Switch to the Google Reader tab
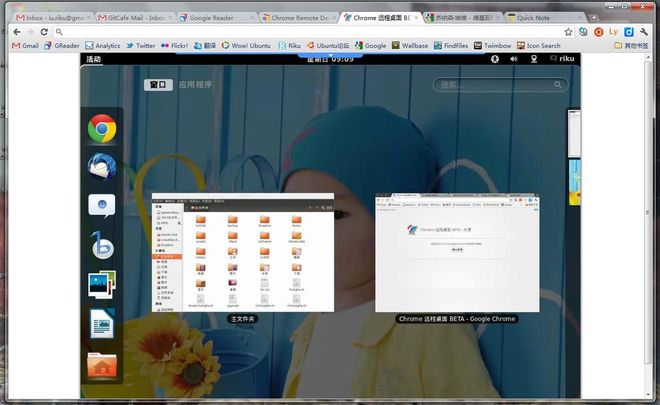Image resolution: width=660 pixels, height=405 pixels. point(215,18)
